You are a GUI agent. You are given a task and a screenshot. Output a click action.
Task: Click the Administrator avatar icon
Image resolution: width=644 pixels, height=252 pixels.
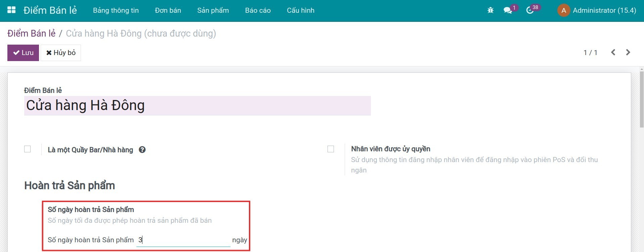pyautogui.click(x=563, y=10)
